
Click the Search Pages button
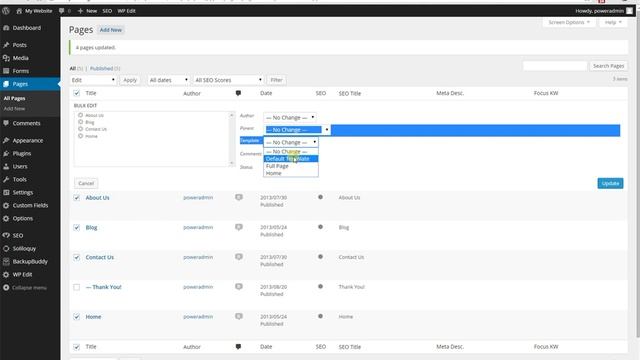[608, 66]
